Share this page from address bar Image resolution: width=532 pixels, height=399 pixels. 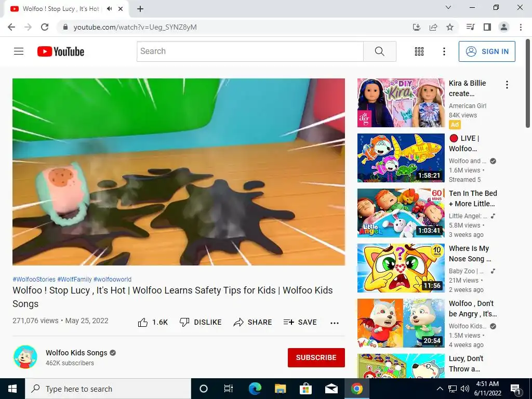[433, 27]
